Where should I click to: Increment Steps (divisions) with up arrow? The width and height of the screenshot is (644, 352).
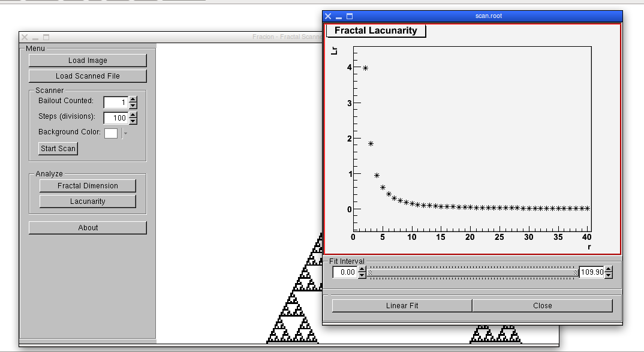point(133,115)
